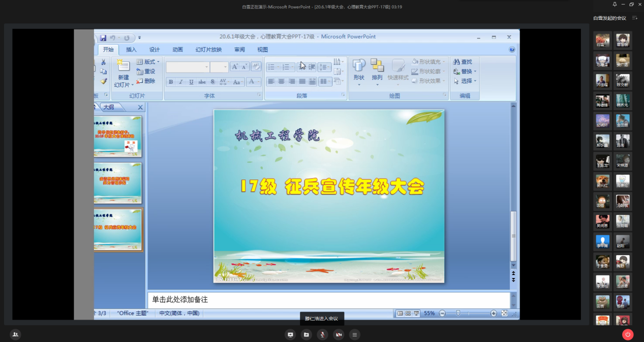Pin the meeting window on top
The image size is (644, 342).
click(614, 5)
